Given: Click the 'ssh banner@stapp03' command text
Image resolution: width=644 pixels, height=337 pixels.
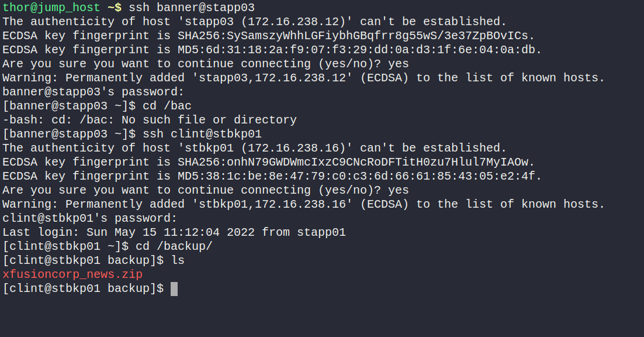Looking at the screenshot, I should point(191,8).
